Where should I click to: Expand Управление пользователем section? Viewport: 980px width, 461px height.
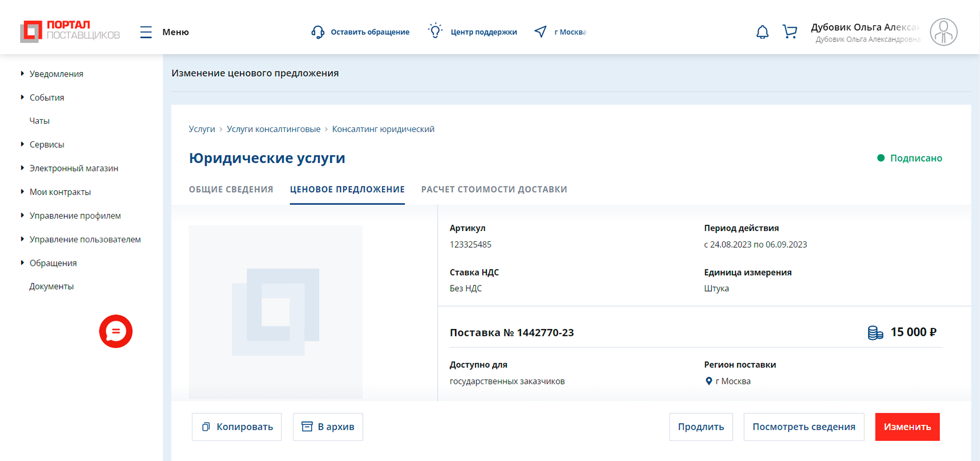click(22, 239)
